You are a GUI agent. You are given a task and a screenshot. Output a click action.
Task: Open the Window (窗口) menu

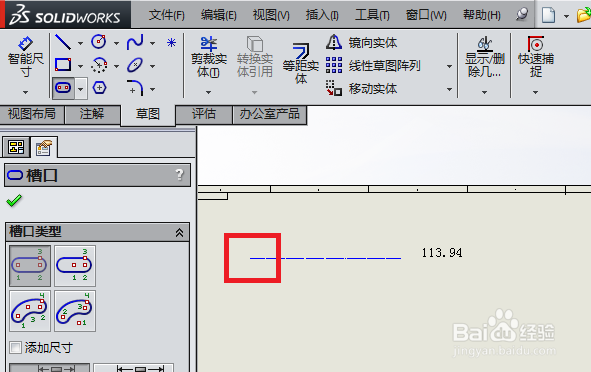[x=426, y=15]
